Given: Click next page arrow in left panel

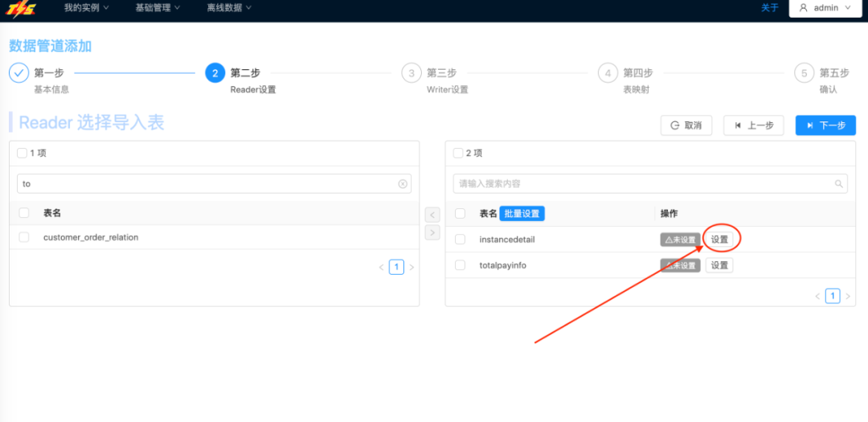Looking at the screenshot, I should point(411,268).
